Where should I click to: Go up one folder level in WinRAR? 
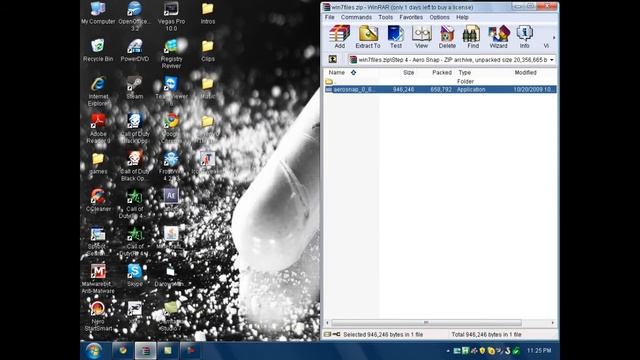333,60
